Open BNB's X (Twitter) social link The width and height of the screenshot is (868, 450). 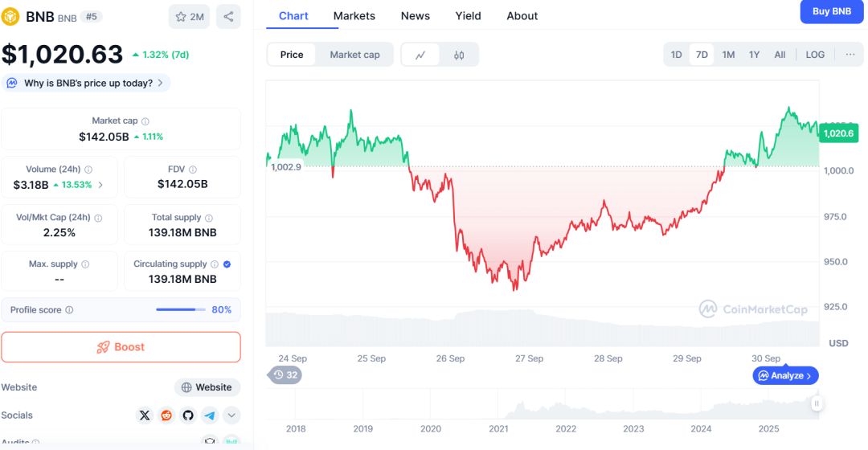coord(145,415)
